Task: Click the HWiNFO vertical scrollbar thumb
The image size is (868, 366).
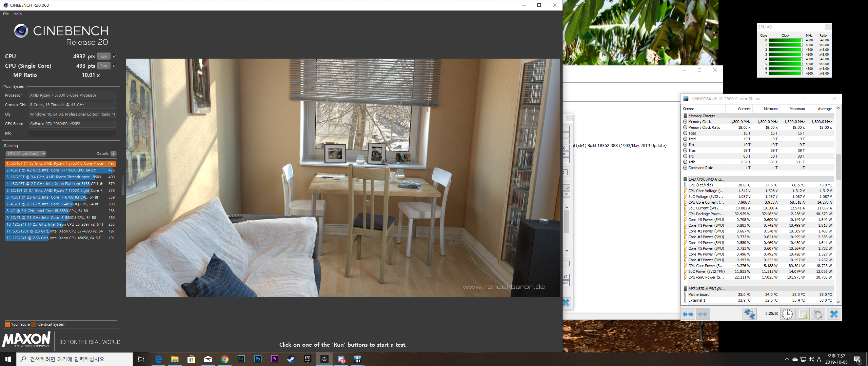Action: [x=838, y=167]
